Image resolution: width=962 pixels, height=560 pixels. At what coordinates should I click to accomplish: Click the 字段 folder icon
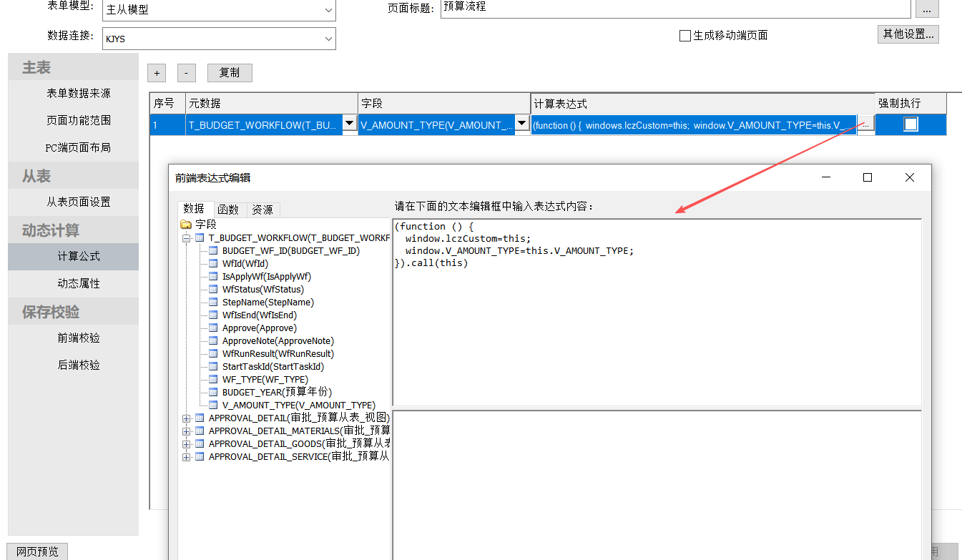(186, 225)
